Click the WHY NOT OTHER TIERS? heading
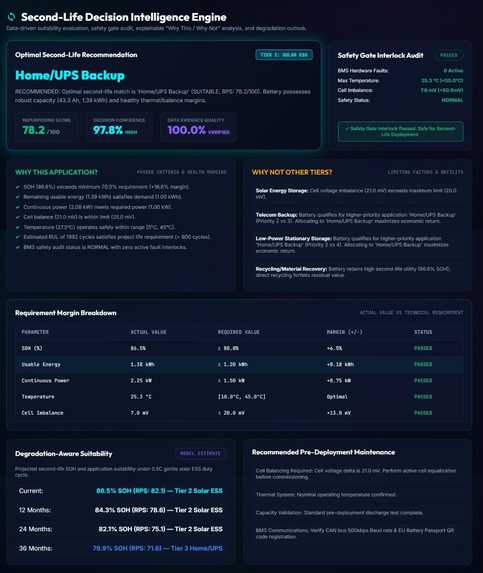This screenshot has width=483, height=573. (292, 172)
